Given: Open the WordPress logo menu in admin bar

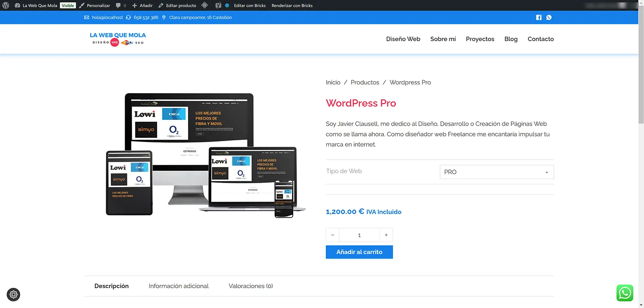Looking at the screenshot, I should (6, 6).
